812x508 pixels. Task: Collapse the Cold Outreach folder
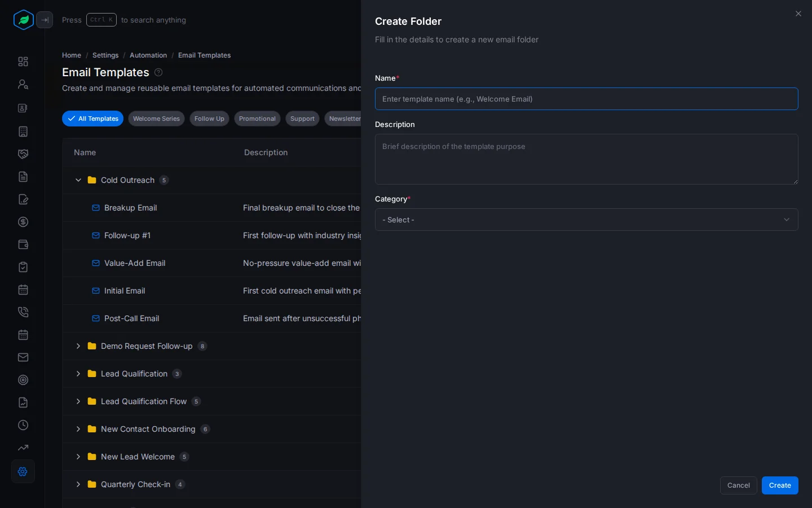[78, 180]
